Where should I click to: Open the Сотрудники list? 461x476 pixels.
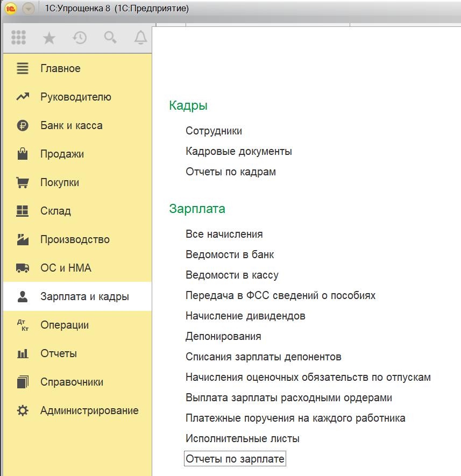tap(214, 131)
